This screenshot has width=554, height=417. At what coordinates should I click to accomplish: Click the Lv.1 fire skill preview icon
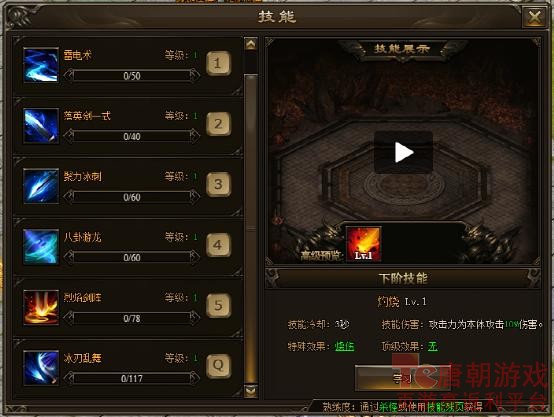tap(364, 244)
